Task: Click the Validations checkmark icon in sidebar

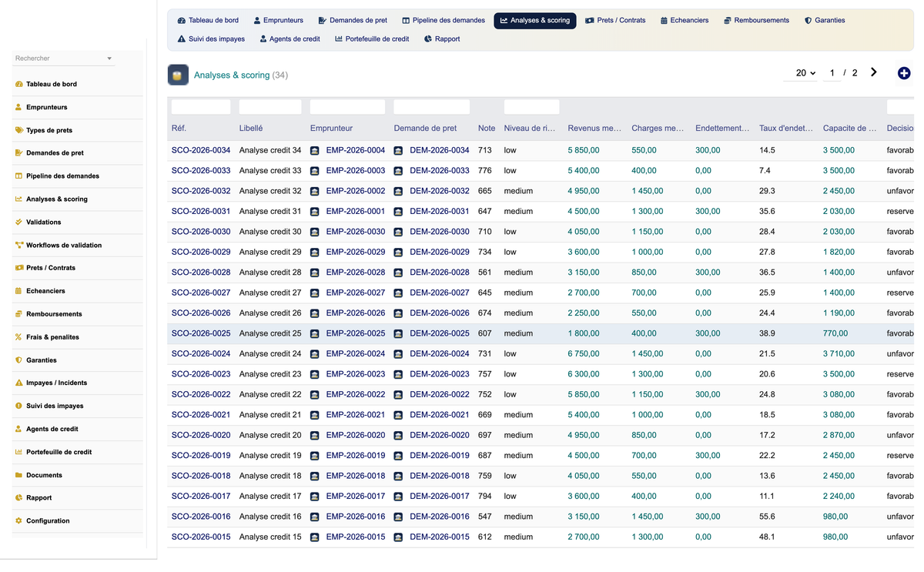Action: 18,222
